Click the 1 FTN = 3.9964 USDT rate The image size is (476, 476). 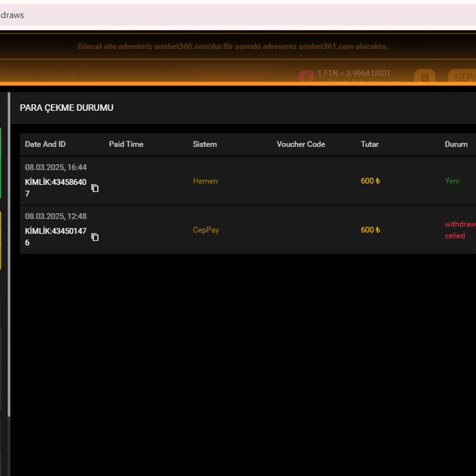pyautogui.click(x=354, y=74)
